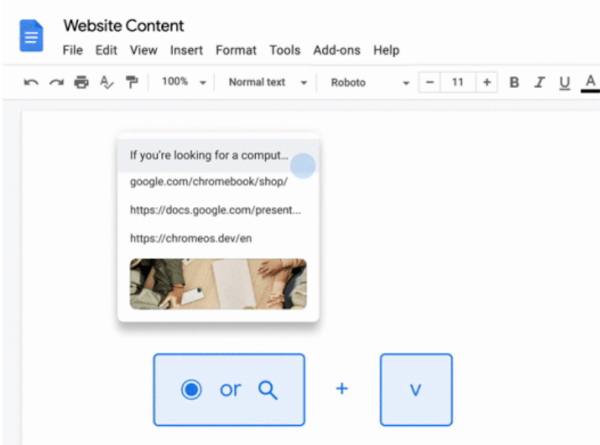Click the Google Docs home icon
The width and height of the screenshot is (600, 445).
pyautogui.click(x=31, y=36)
